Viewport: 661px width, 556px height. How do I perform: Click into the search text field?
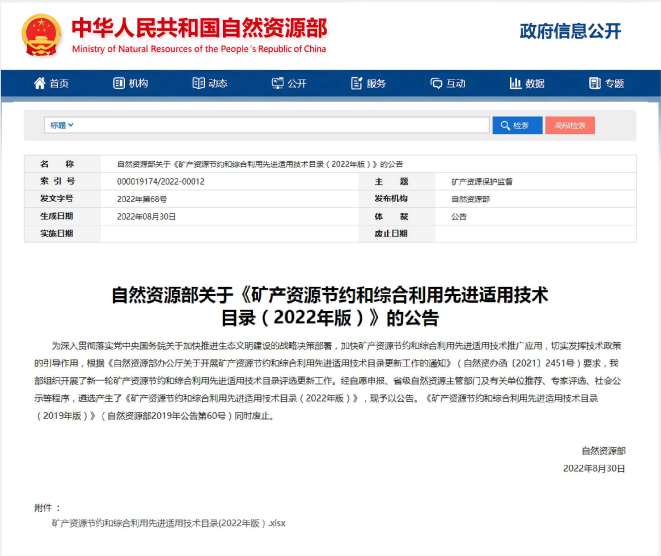click(280, 125)
